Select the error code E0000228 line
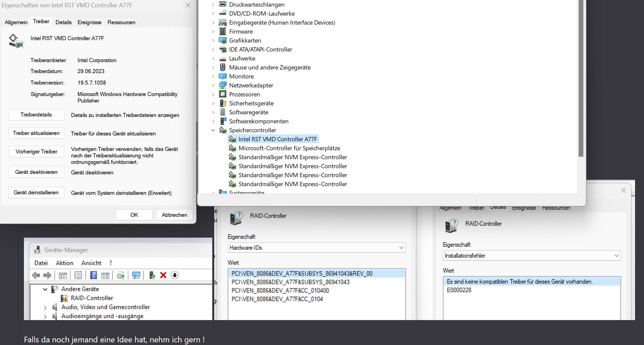Image resolution: width=644 pixels, height=345 pixels. 459,290
